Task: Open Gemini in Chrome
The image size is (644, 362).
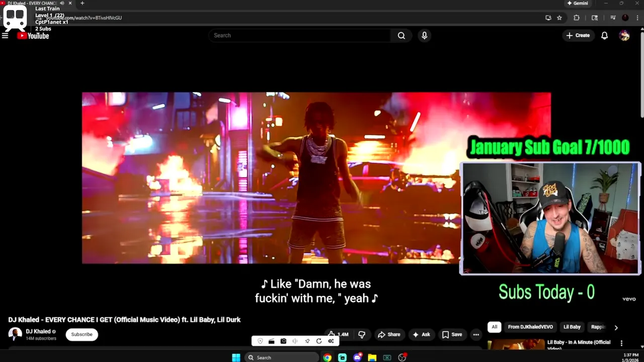Action: coord(578,3)
